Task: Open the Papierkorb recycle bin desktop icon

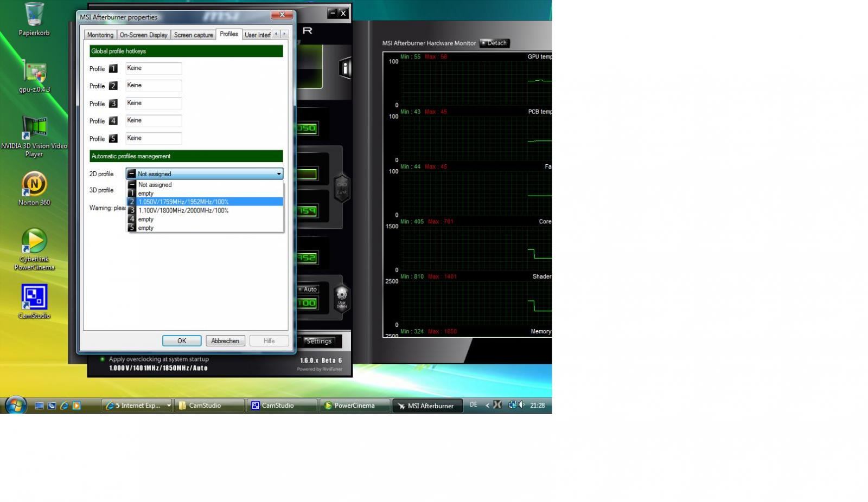Action: [x=34, y=19]
